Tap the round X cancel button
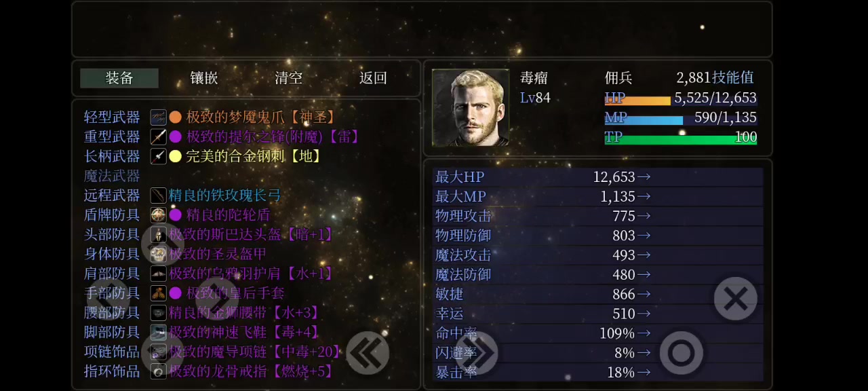868x391 pixels. [x=736, y=299]
